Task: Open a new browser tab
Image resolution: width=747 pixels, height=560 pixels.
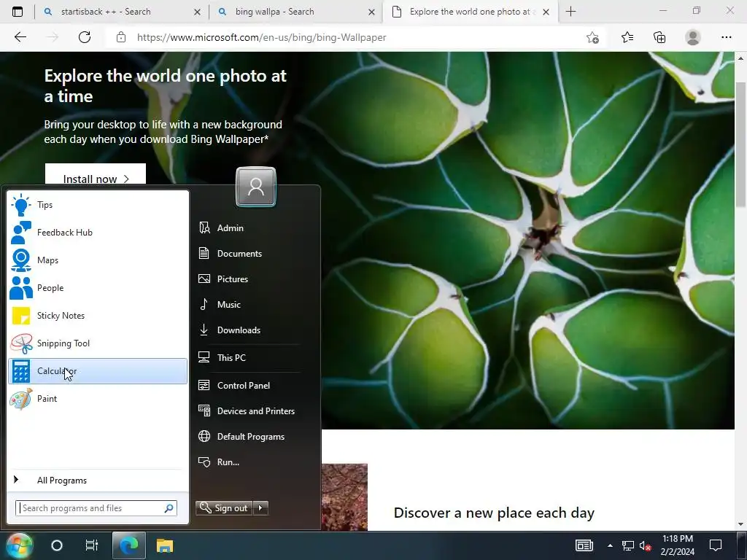Action: point(570,12)
